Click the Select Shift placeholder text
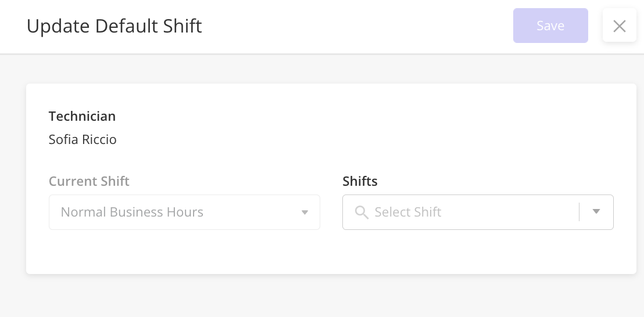This screenshot has width=644, height=317. [x=408, y=212]
